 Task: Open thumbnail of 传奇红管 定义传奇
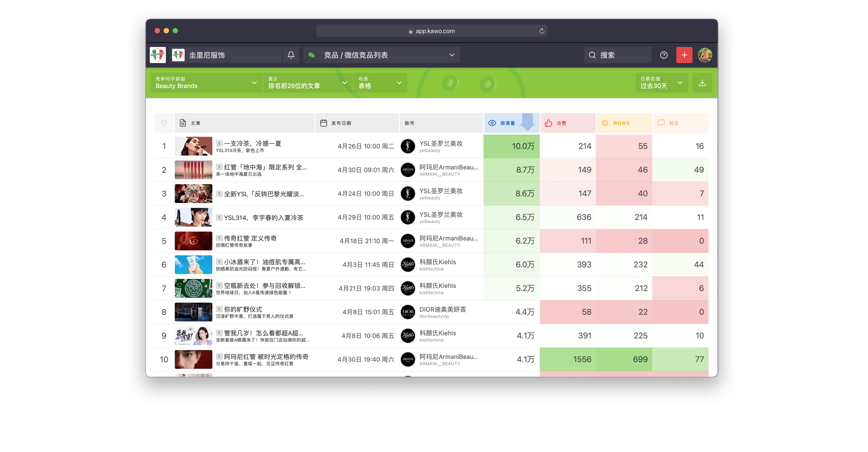[193, 241]
